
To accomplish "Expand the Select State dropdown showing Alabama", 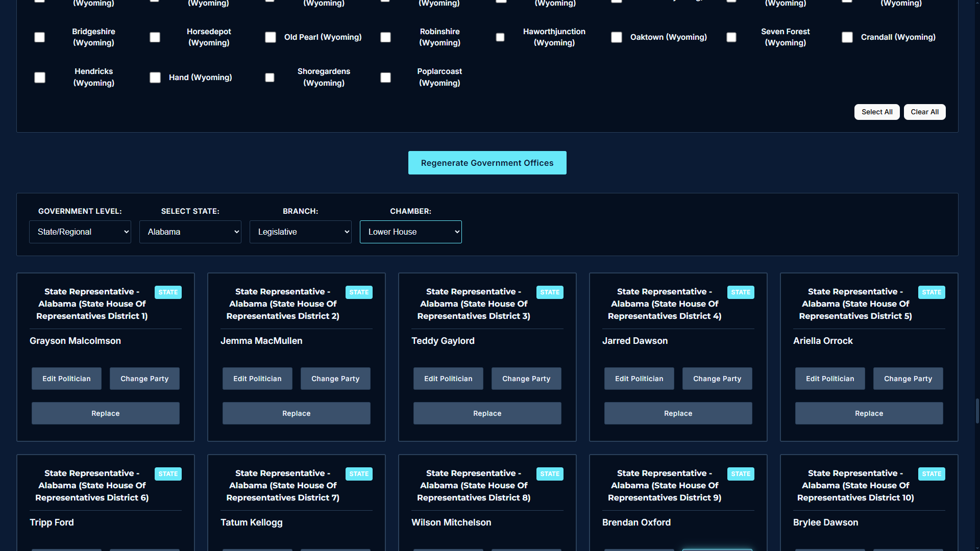I will (190, 232).
